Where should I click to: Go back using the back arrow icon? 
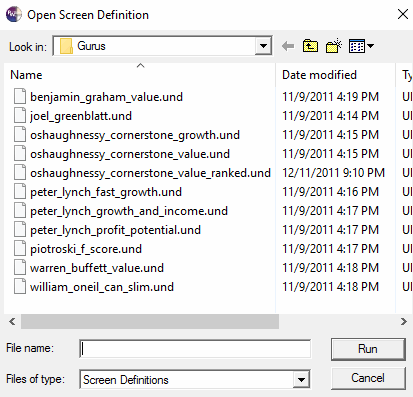coord(288,46)
